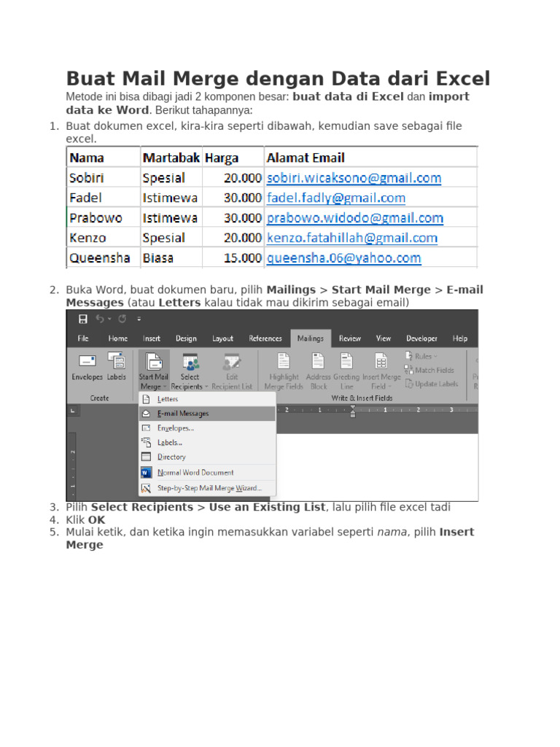Screen dimensions: 560x747
Task: Open fadel.fadly@gmail.com link
Action: click(335, 198)
